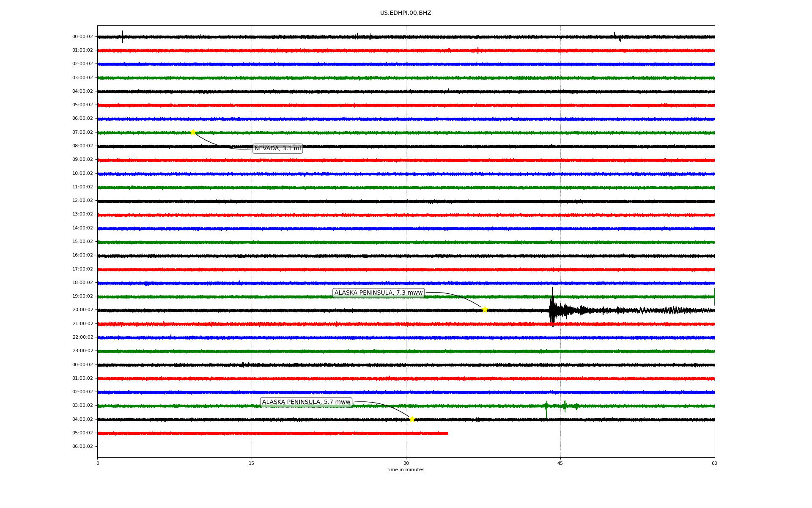Click the 19:00:02 time label
The width and height of the screenshot is (812, 508).
(82, 296)
